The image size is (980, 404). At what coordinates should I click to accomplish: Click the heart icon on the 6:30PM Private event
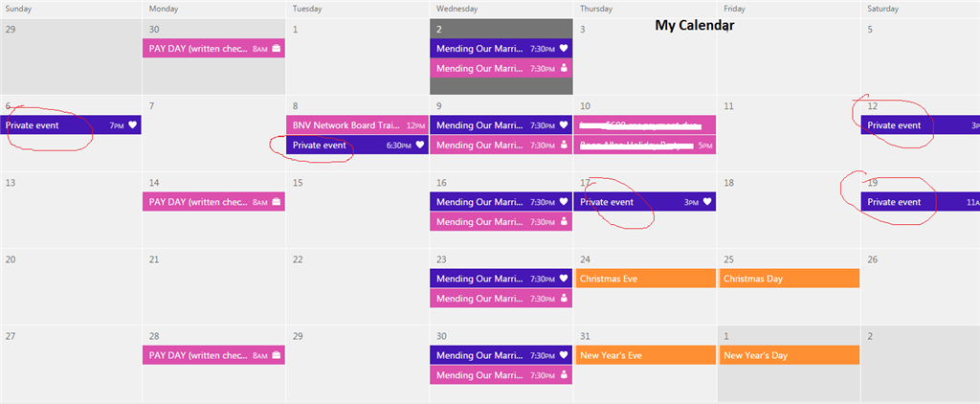tap(419, 145)
